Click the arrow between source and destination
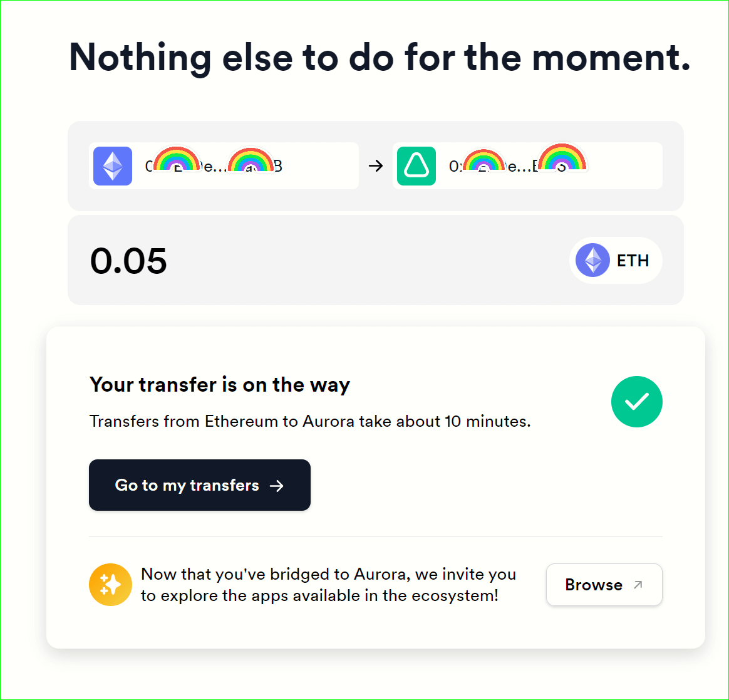729x700 pixels. (x=376, y=166)
